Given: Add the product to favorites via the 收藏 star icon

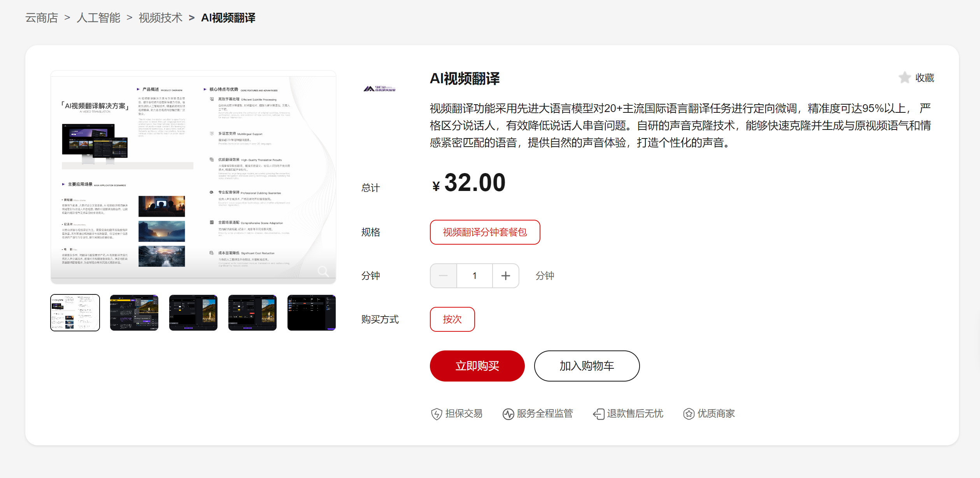Looking at the screenshot, I should [905, 77].
